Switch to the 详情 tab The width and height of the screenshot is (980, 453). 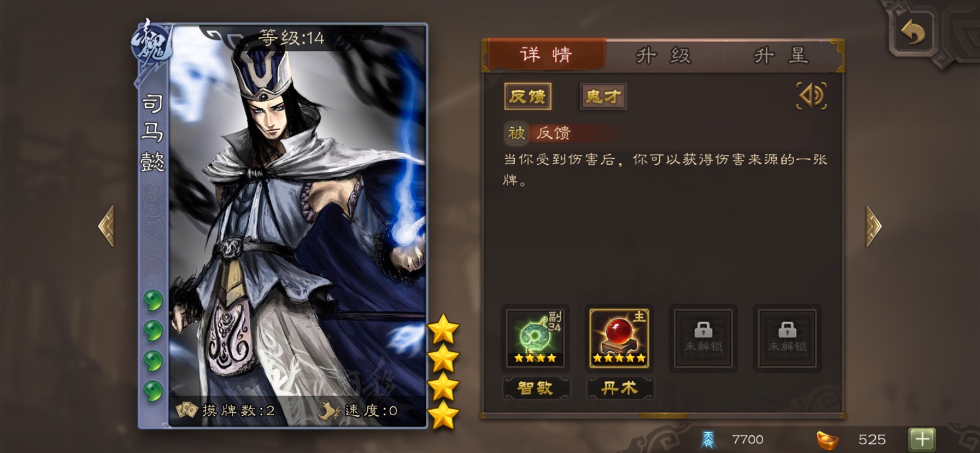pyautogui.click(x=547, y=55)
